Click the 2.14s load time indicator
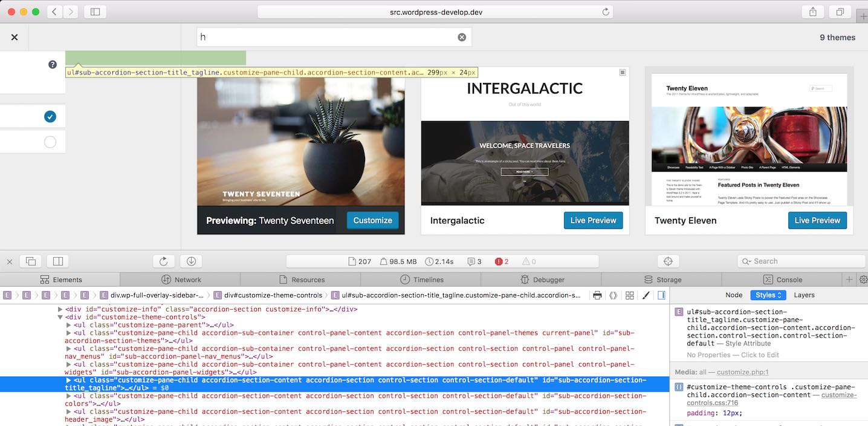This screenshot has height=426, width=868. tap(439, 261)
